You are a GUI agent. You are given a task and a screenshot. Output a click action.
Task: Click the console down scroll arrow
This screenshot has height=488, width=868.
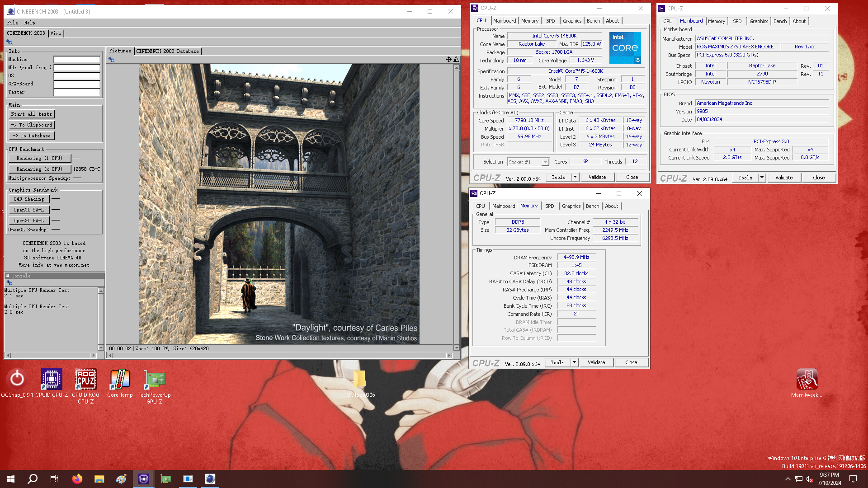(101, 348)
